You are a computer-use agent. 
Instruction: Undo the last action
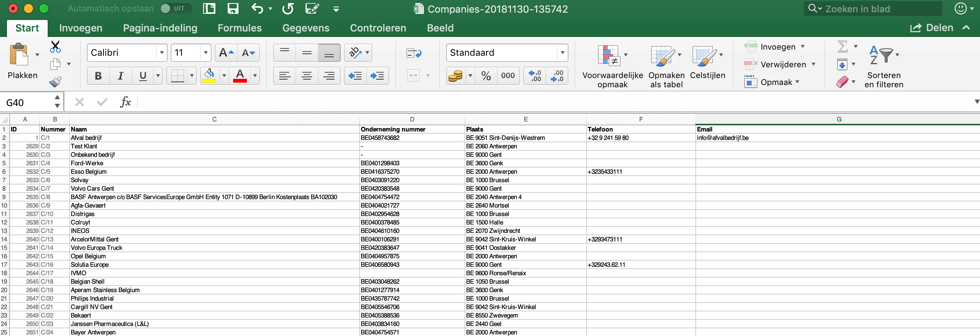click(x=257, y=8)
